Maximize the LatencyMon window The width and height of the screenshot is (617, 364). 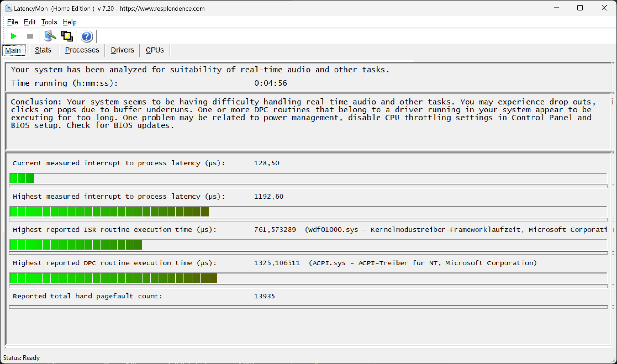tap(580, 8)
